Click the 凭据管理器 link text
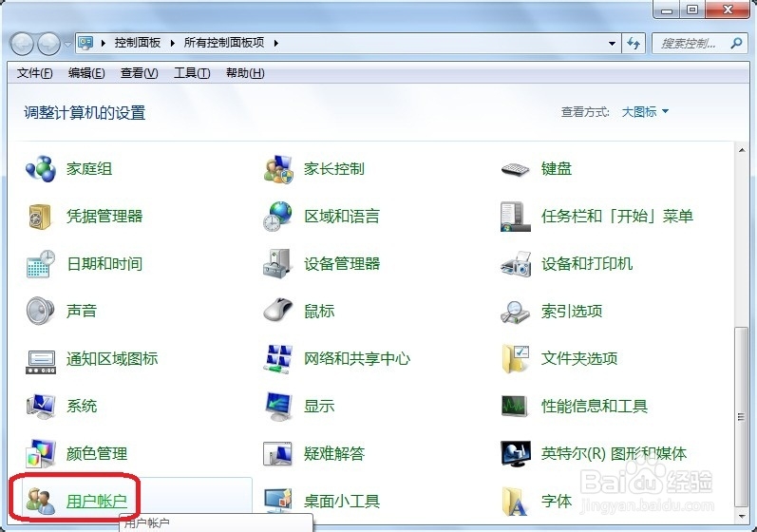 (104, 217)
